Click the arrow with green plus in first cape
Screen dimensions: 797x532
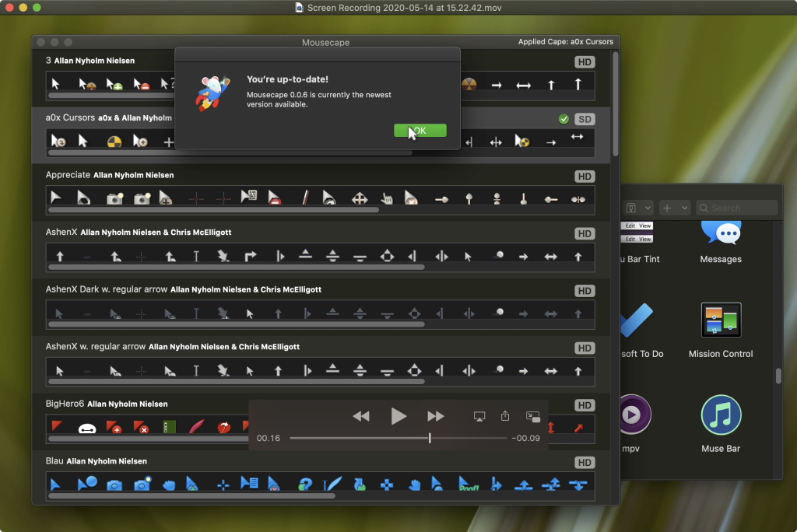[x=114, y=84]
